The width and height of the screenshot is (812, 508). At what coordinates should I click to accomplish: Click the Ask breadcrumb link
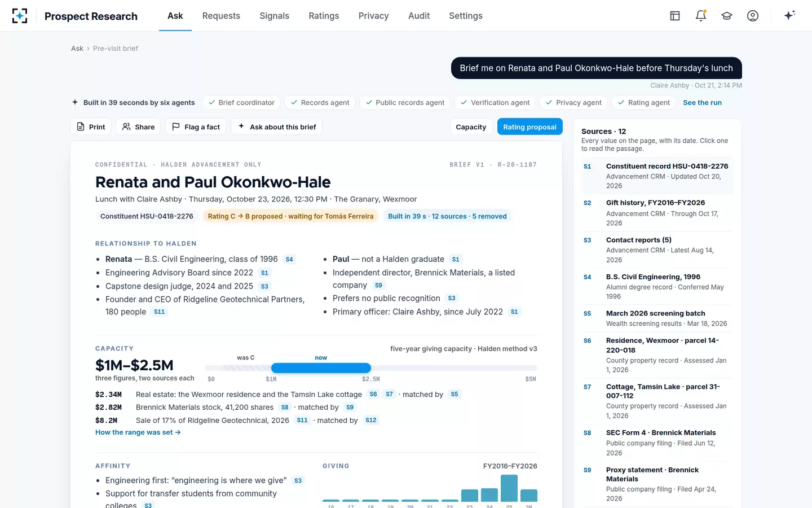pyautogui.click(x=77, y=49)
